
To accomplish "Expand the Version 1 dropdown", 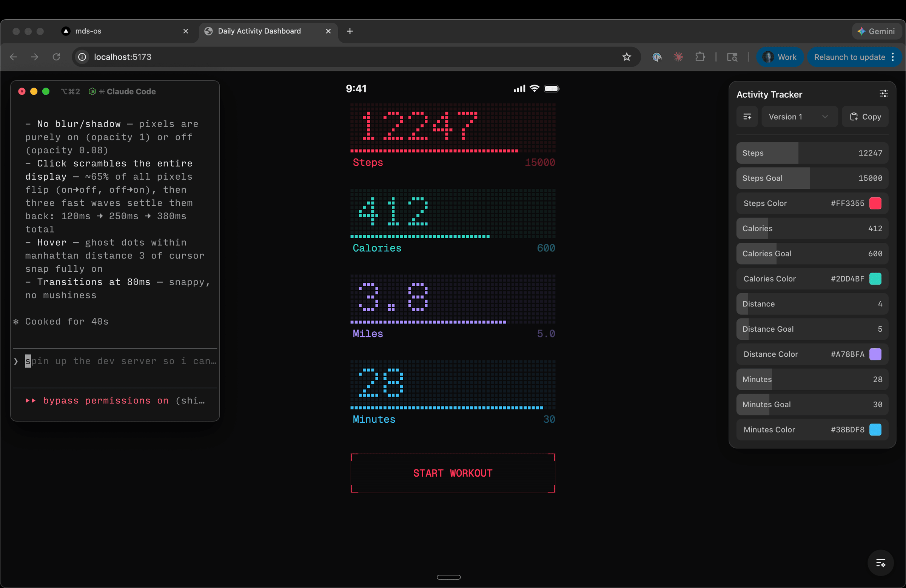I will tap(799, 117).
